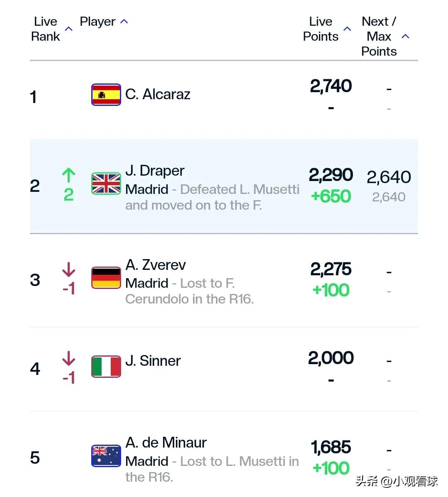
Task: Click the United Kingdom flag next to J. Draper
Action: tap(106, 184)
